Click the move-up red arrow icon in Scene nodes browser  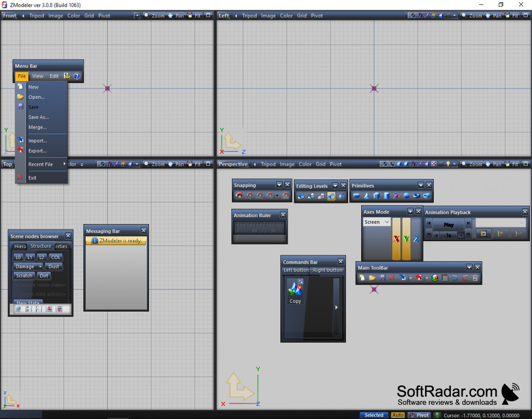pos(49,309)
